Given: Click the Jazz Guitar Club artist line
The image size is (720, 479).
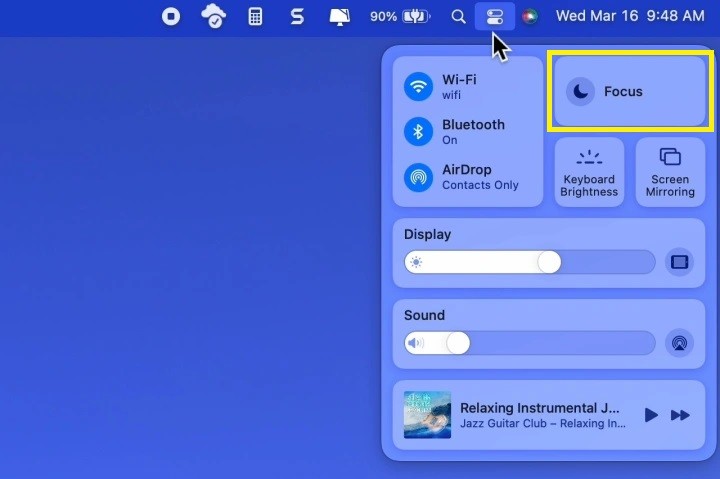Looking at the screenshot, I should [542, 423].
